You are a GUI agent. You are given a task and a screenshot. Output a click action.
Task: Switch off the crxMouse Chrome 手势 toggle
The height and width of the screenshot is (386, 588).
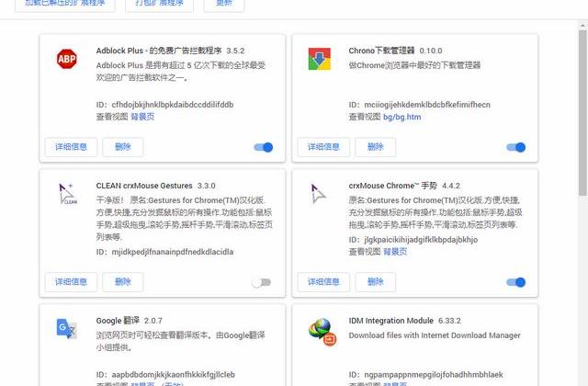point(516,282)
